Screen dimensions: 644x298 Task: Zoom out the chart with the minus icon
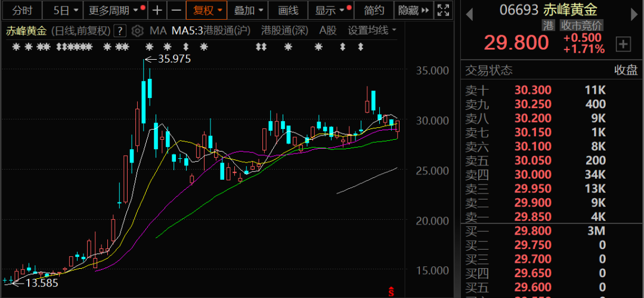pos(176,10)
